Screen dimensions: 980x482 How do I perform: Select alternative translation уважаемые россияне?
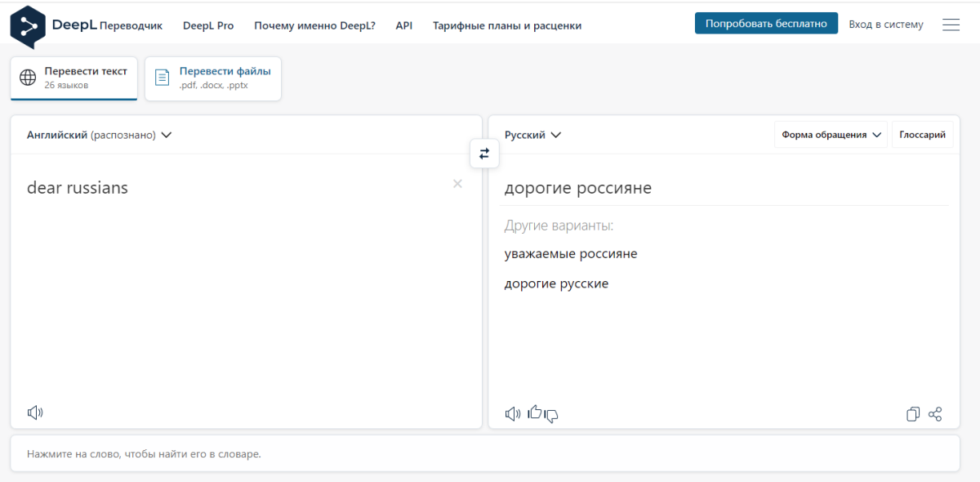[571, 254]
